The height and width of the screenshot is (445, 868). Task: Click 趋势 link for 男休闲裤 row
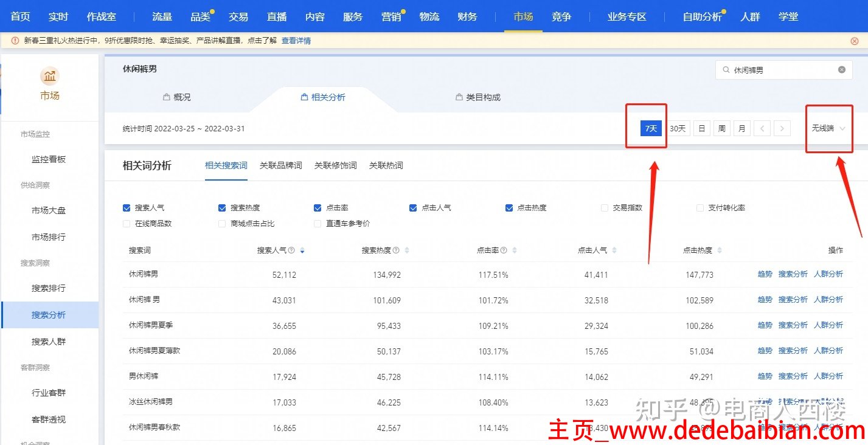point(765,376)
